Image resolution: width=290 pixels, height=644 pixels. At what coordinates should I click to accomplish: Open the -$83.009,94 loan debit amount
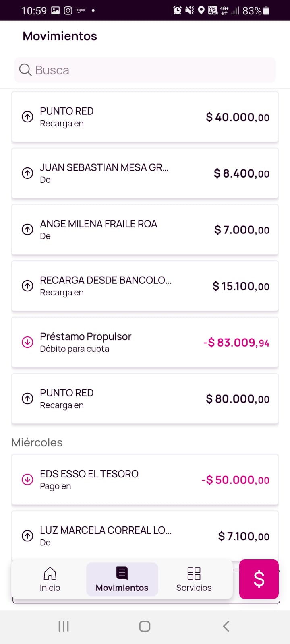(x=236, y=343)
